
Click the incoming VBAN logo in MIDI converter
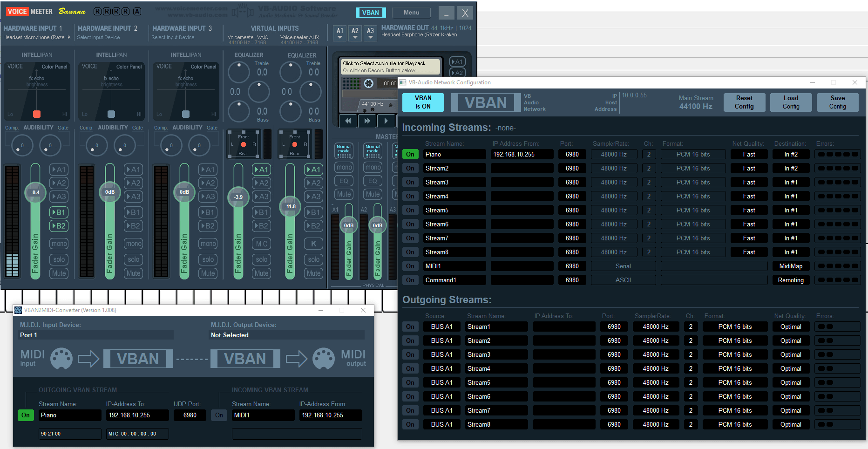coord(245,359)
